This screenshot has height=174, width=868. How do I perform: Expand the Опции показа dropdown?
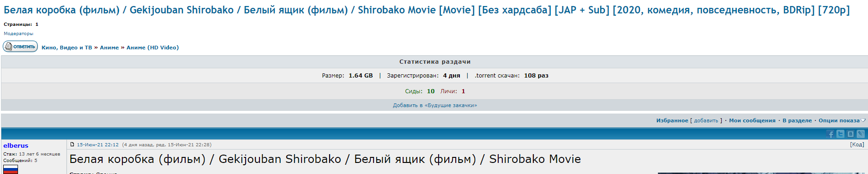click(842, 120)
